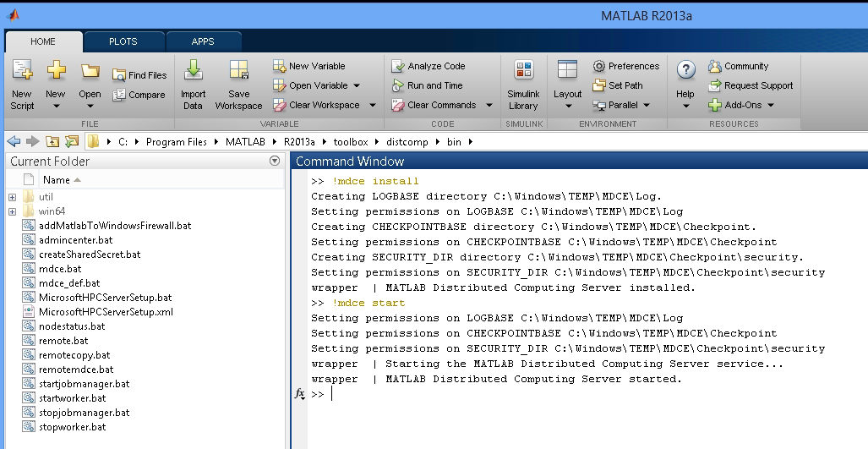Click the New plus icon
This screenshot has height=449, width=868.
tap(56, 70)
